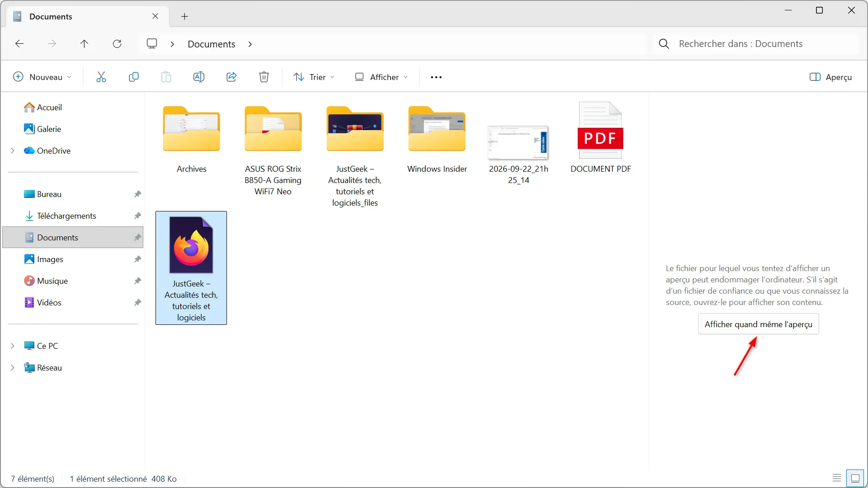Viewport: 868px width, 488px height.
Task: Select the DOCUMENT PDF file
Action: [x=600, y=138]
